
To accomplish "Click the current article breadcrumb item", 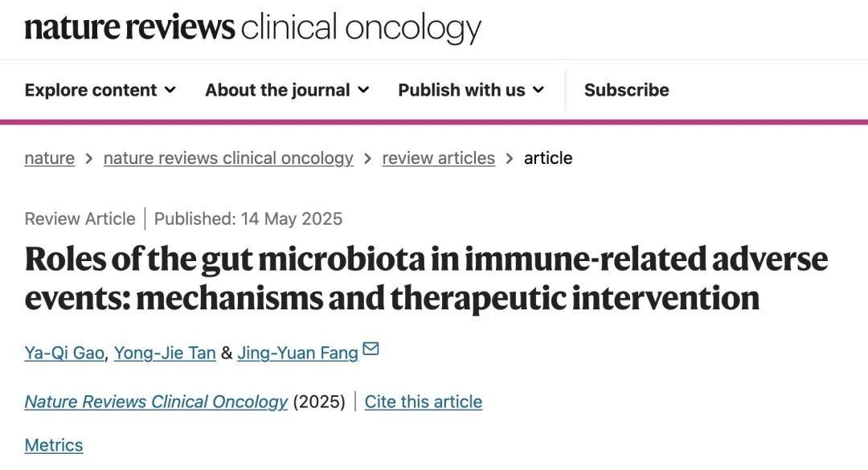I will pos(548,158).
